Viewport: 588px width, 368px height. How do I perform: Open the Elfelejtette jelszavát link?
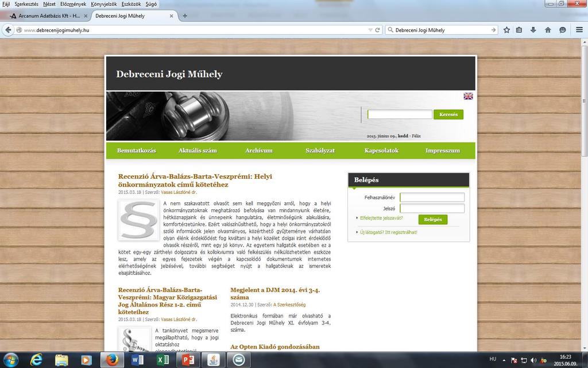point(381,218)
